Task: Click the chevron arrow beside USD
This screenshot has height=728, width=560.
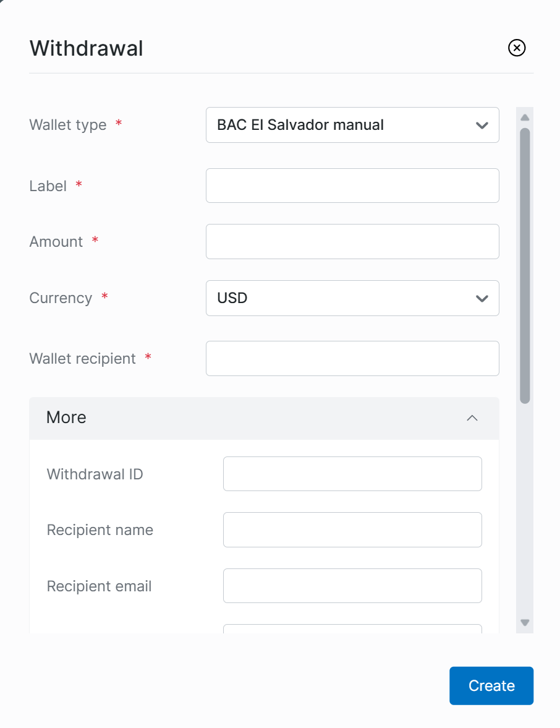Action: coord(482,299)
